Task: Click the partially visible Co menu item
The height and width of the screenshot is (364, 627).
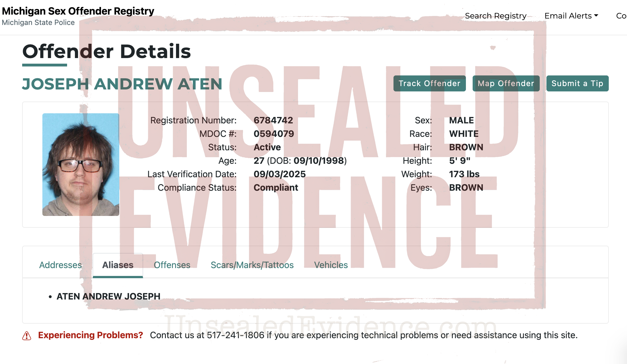Action: 621,16
